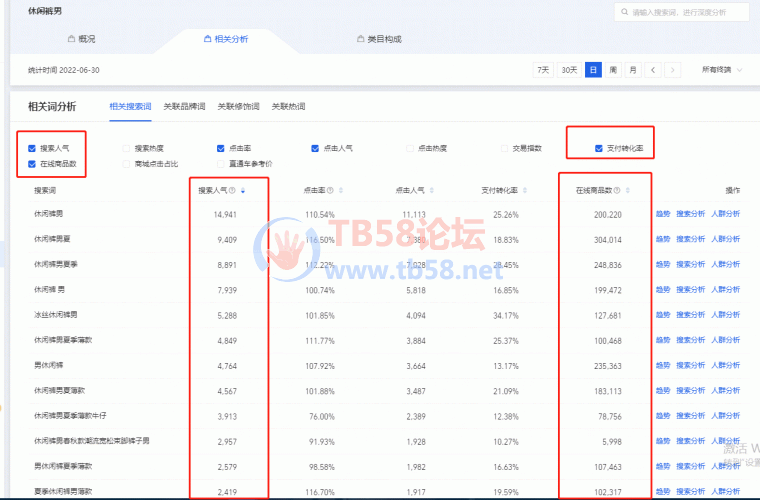Click search term 夏季休闲裤男薄款
760x500 pixels.
(x=63, y=491)
